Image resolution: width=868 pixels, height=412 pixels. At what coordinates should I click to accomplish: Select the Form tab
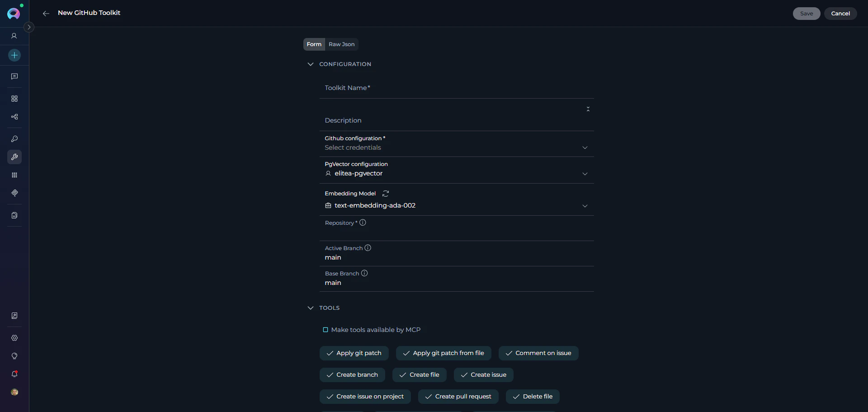pyautogui.click(x=314, y=44)
